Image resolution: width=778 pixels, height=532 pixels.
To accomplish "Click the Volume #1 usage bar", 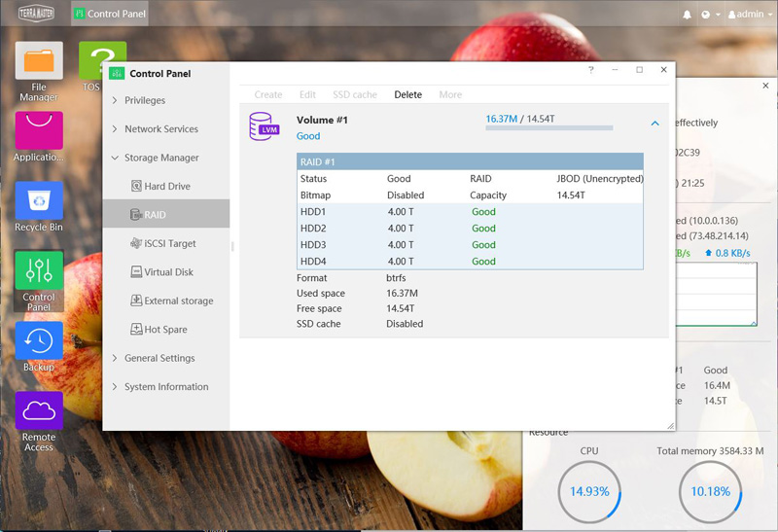I will click(548, 127).
